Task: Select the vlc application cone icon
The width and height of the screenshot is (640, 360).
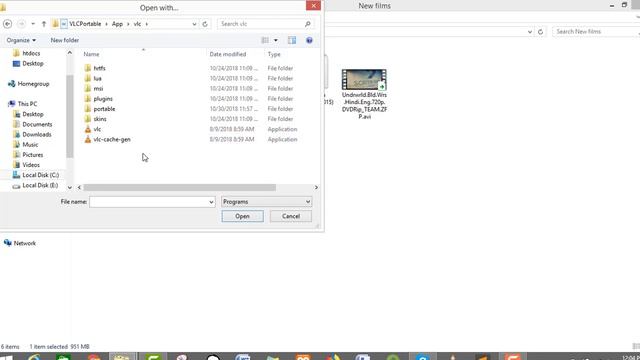Action: (x=87, y=129)
